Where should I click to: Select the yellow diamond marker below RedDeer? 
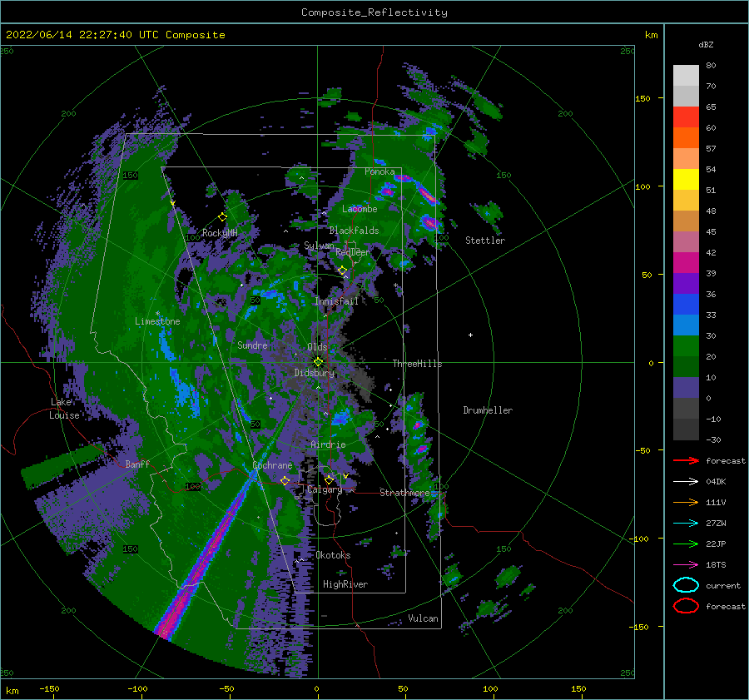(343, 271)
